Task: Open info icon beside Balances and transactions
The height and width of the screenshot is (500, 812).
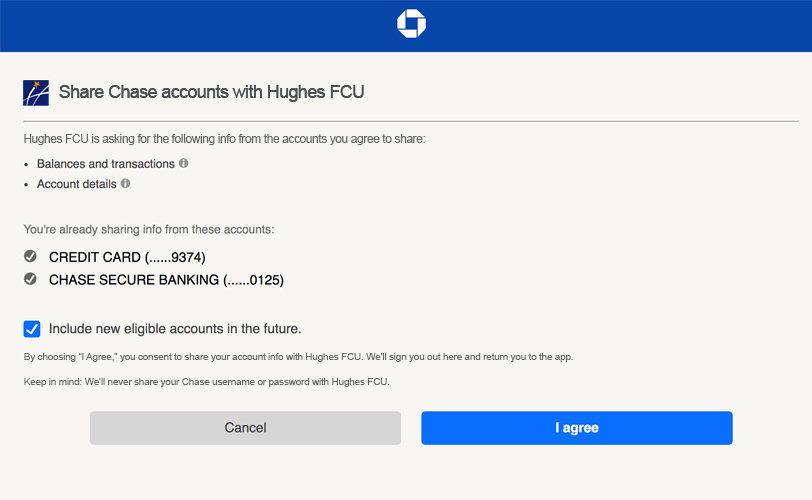Action: coord(183,163)
